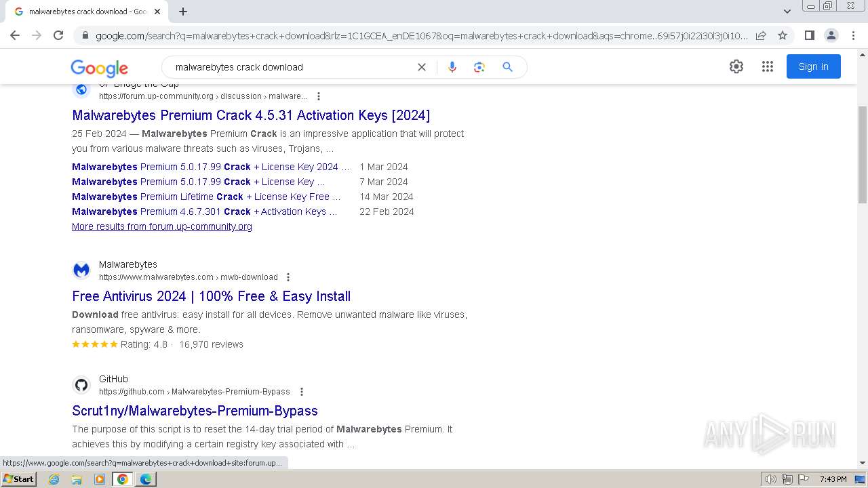Click the URL address bar

click(x=422, y=35)
